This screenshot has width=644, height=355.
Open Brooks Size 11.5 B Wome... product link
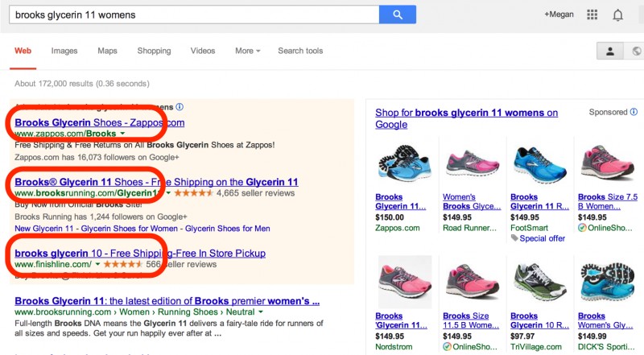pos(471,320)
